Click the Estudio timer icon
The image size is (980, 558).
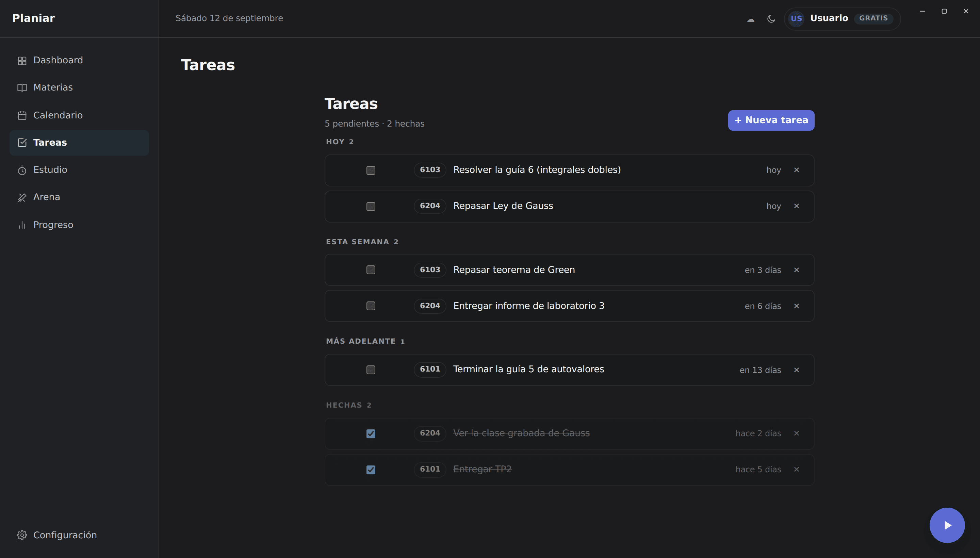coord(22,170)
